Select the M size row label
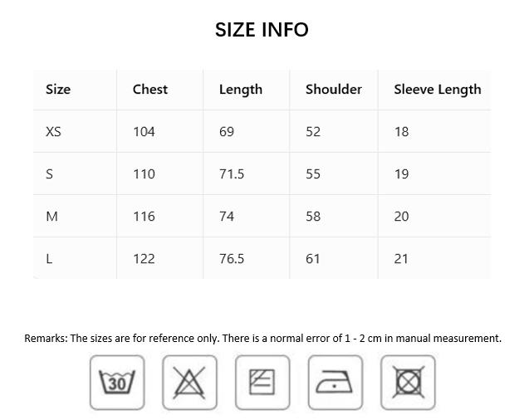The width and height of the screenshot is (524, 420). click(x=51, y=217)
